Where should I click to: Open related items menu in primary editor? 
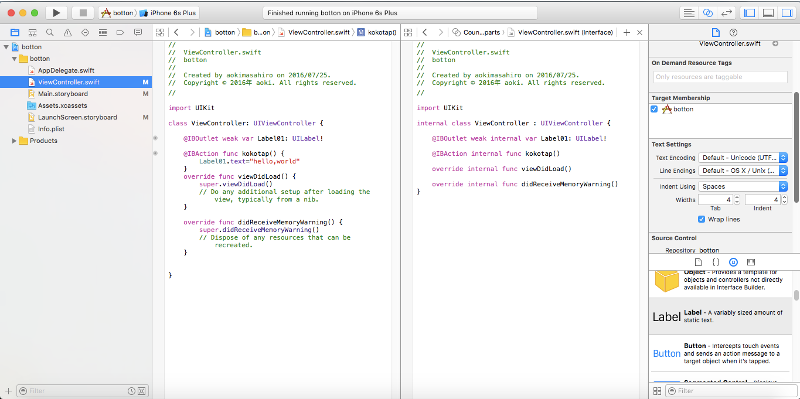point(160,32)
